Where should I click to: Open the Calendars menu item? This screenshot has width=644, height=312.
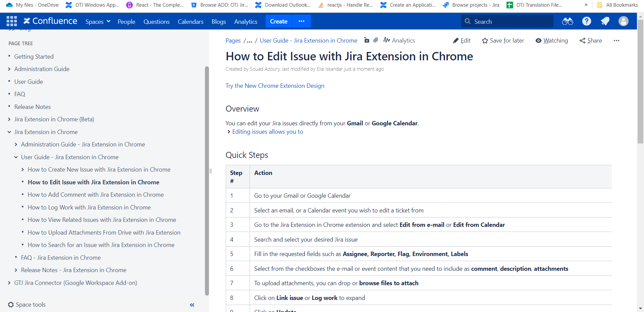(x=191, y=21)
